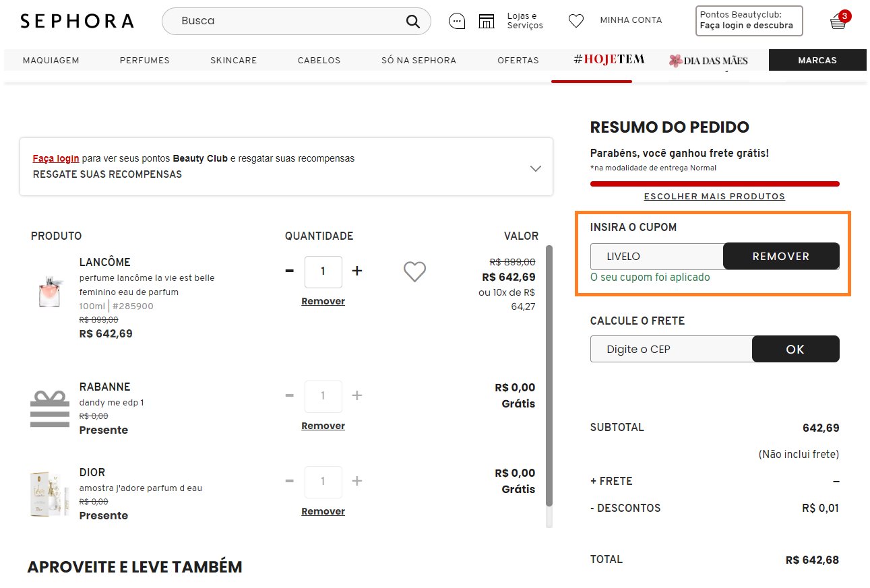Click OK to calculate shipping
870x588 pixels.
(795, 349)
